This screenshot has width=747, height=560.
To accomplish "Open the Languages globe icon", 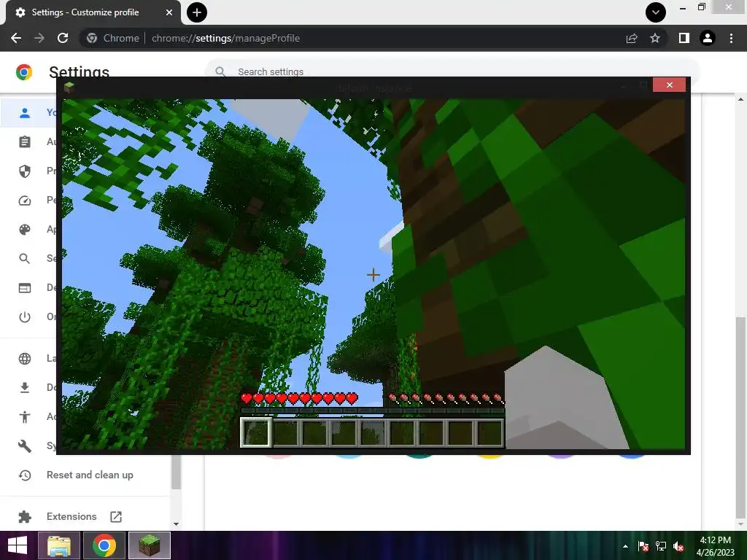I will (x=25, y=359).
